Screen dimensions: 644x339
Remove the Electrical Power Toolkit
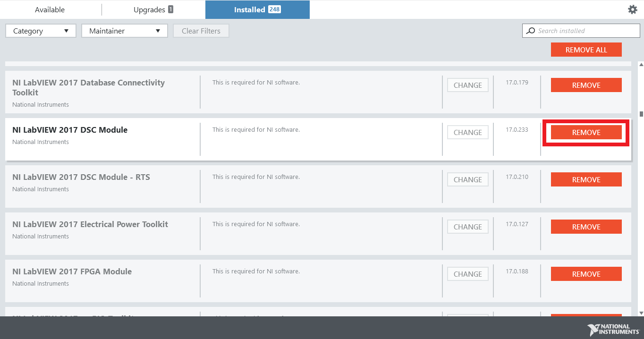pyautogui.click(x=586, y=227)
